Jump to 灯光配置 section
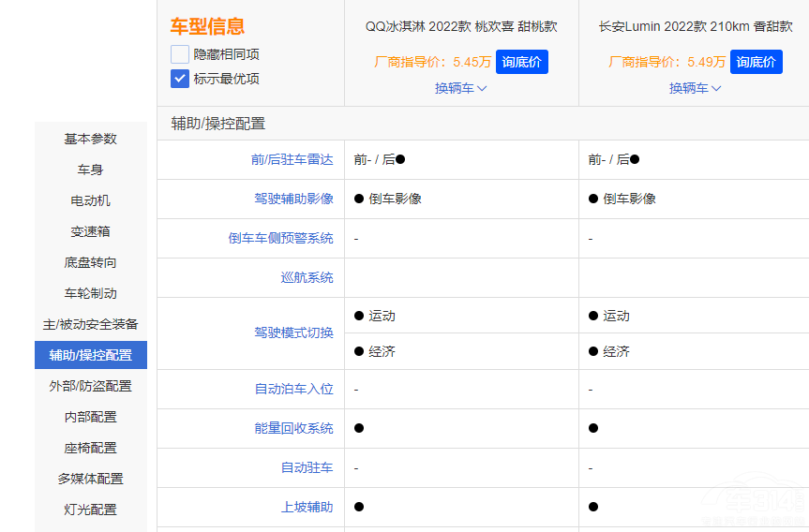 click(91, 510)
